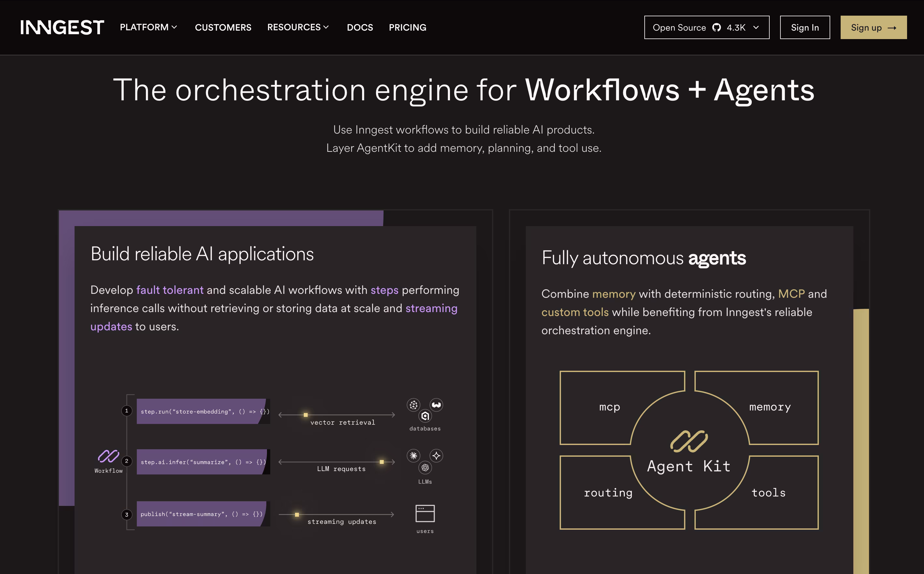Click the 'fault tolerant' highlighted text
Viewport: 924px width, 574px height.
pos(170,290)
